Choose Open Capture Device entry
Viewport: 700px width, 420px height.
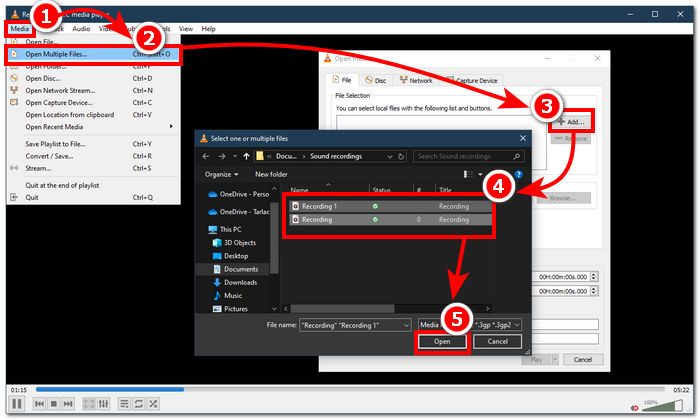[94, 103]
